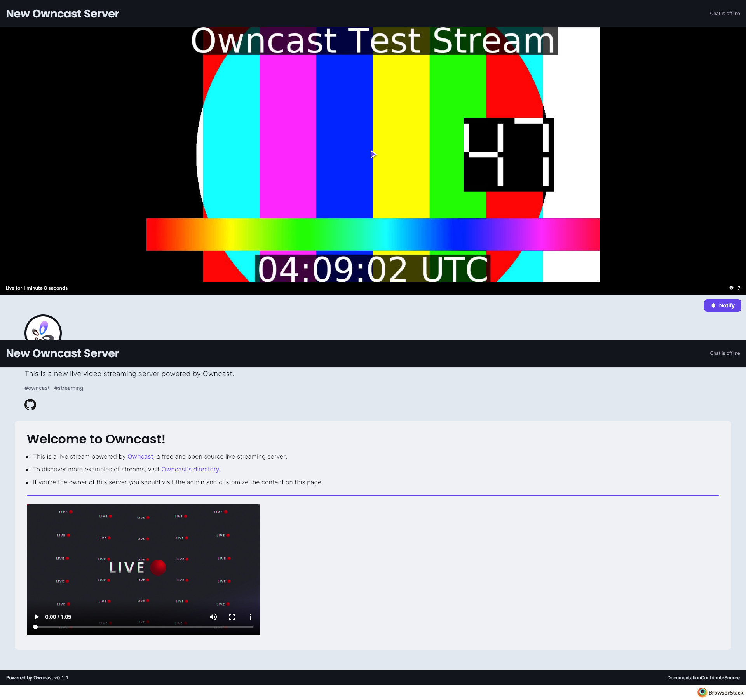The width and height of the screenshot is (746, 700).
Task: Click the #owncast tag
Action: [37, 388]
